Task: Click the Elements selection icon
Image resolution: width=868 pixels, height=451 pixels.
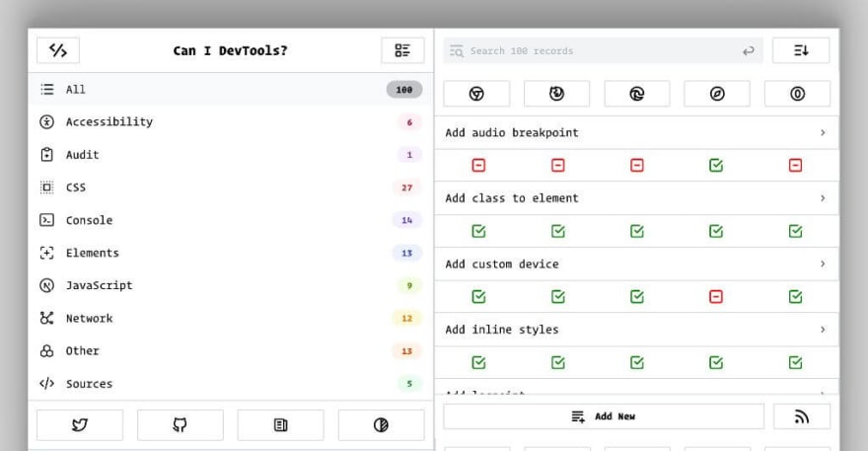Action: click(47, 253)
